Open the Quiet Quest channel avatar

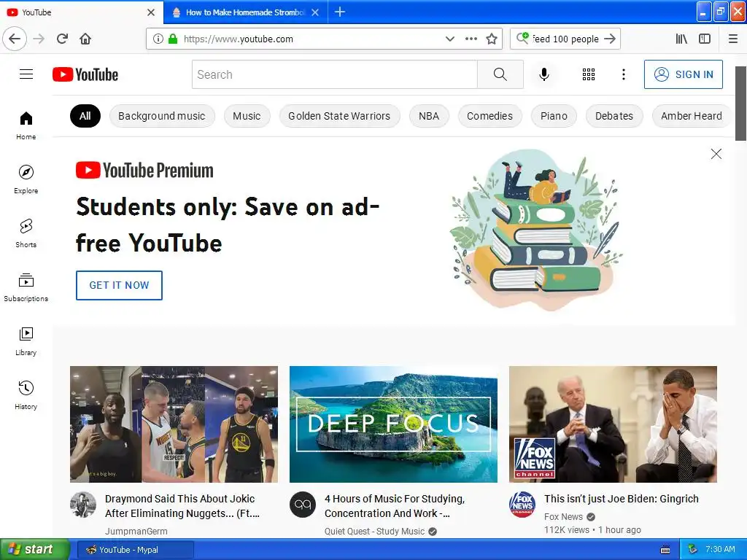click(x=303, y=505)
